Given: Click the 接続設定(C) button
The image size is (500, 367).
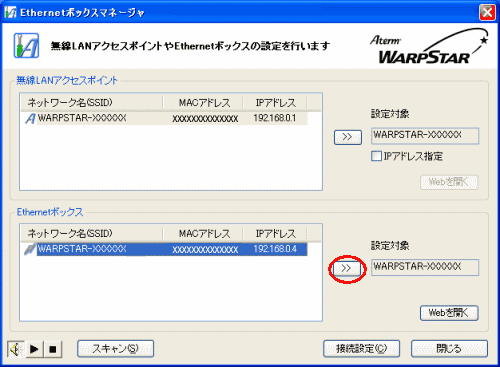Looking at the screenshot, I should click(x=361, y=349).
